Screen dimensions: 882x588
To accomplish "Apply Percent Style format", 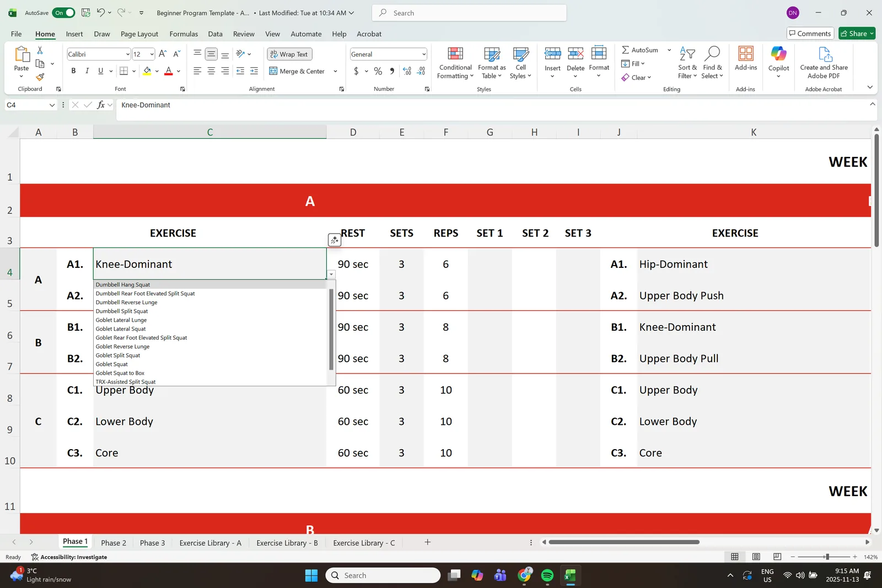I will click(x=378, y=71).
